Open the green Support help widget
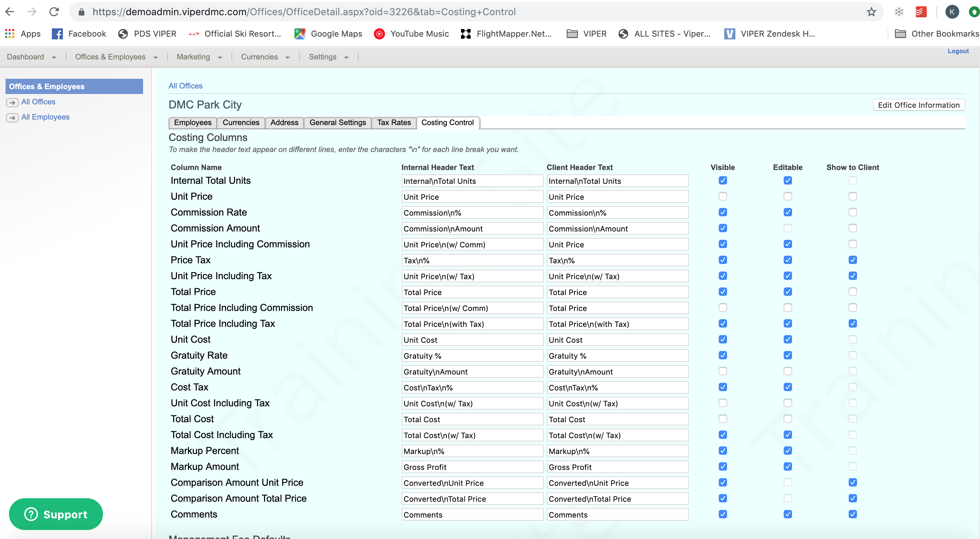 tap(56, 514)
